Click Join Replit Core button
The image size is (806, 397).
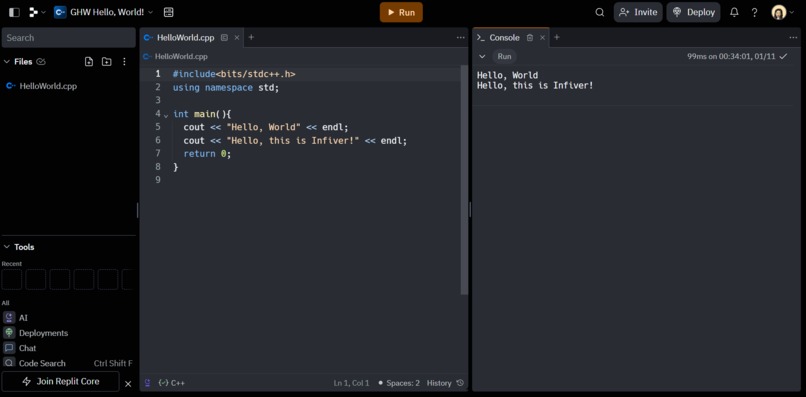(60, 382)
